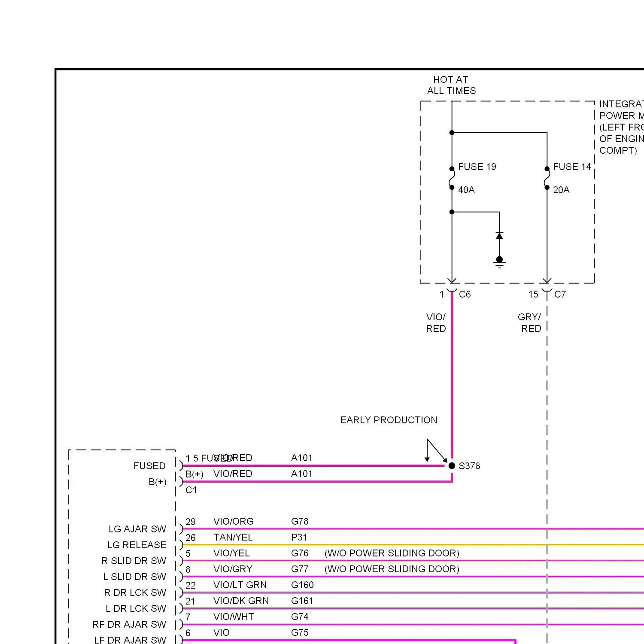Select wire color 'VIO/LT GRN'
This screenshot has height=644, width=644.
pos(240,585)
